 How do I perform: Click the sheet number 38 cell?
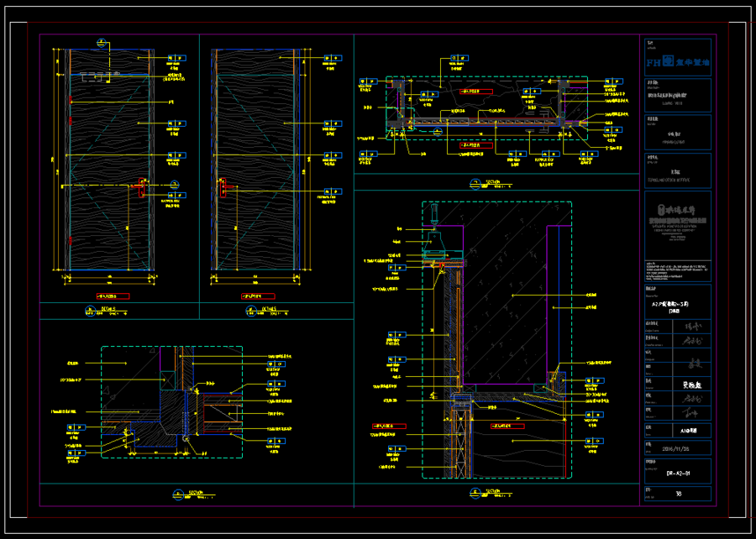coord(677,494)
